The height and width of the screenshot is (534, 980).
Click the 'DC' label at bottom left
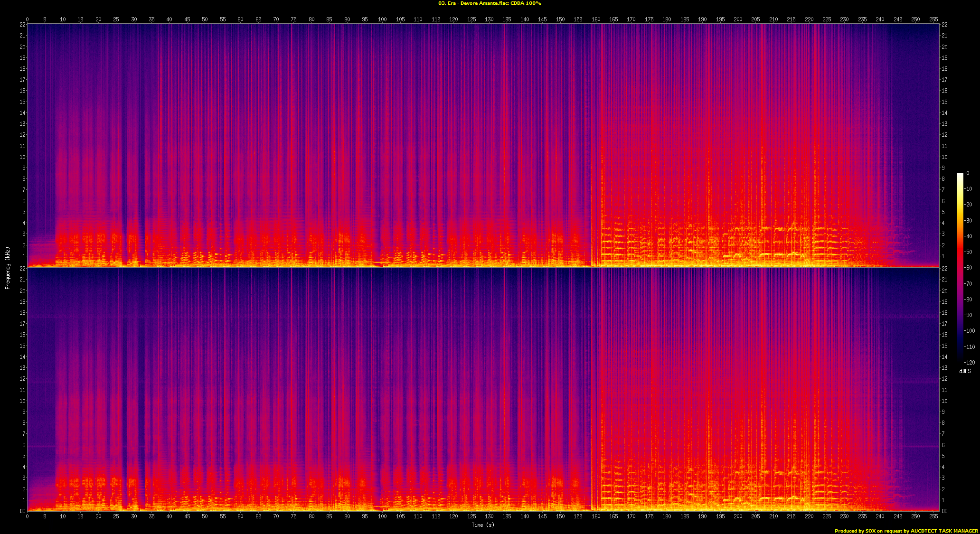(22, 511)
